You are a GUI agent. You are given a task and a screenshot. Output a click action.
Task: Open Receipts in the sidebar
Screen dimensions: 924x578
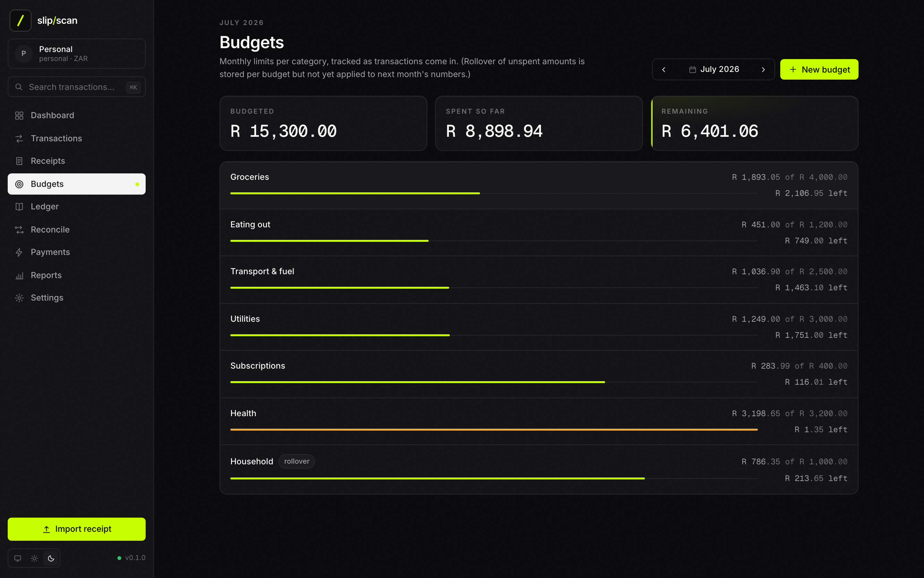pos(76,161)
